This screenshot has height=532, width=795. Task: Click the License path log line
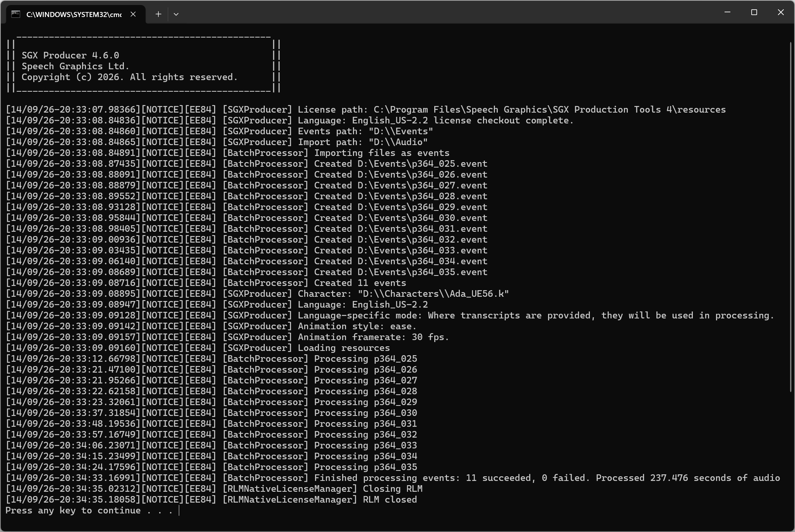(366, 109)
